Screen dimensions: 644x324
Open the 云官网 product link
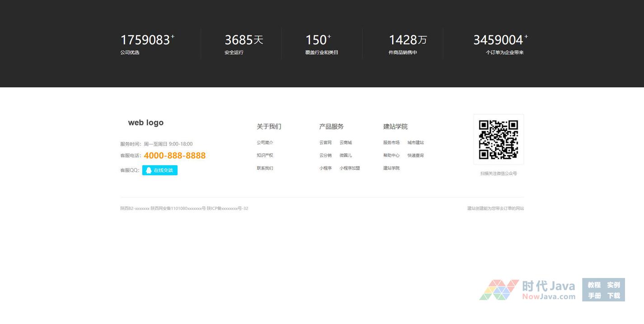tap(325, 143)
